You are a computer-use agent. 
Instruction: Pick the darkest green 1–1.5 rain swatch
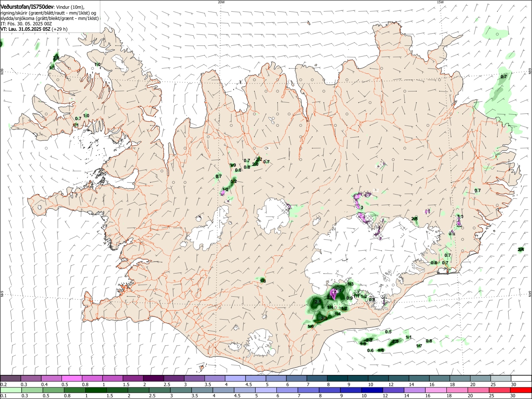click(96, 390)
